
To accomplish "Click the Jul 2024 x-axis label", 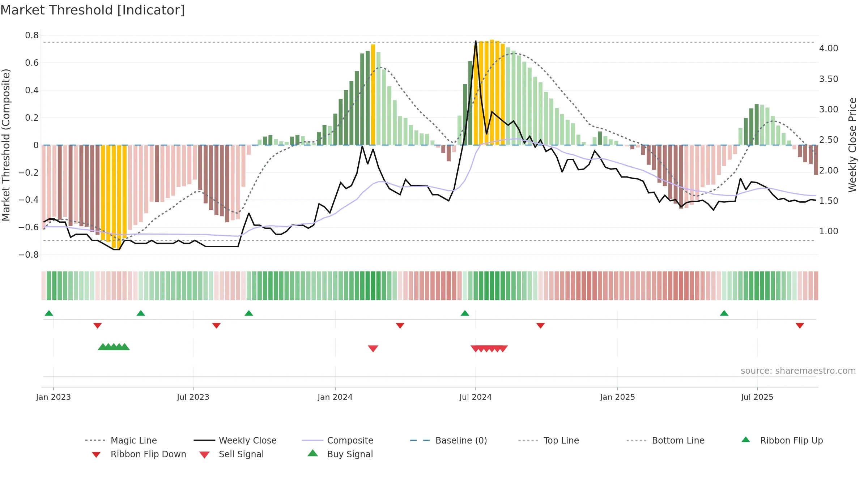I will [x=476, y=397].
